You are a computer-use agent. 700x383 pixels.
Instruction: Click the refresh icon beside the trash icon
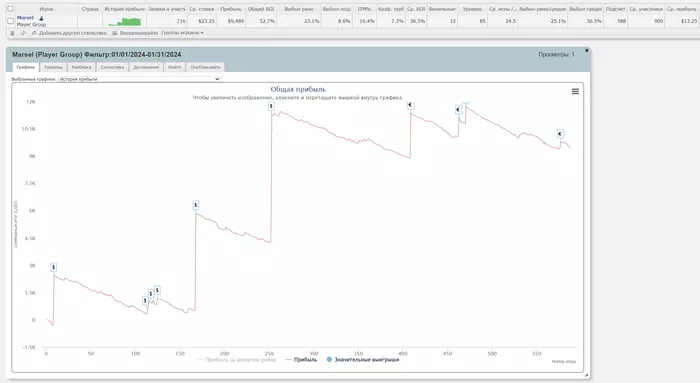tap(23, 33)
